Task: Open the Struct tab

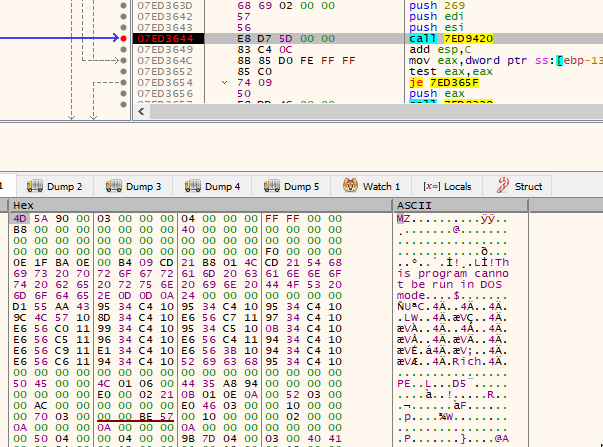Action: click(x=518, y=187)
